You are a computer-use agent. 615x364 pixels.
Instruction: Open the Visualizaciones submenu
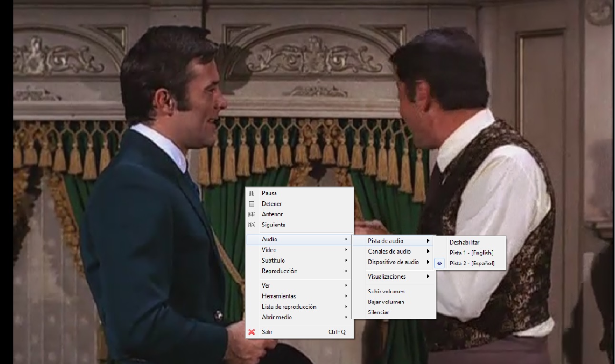394,276
